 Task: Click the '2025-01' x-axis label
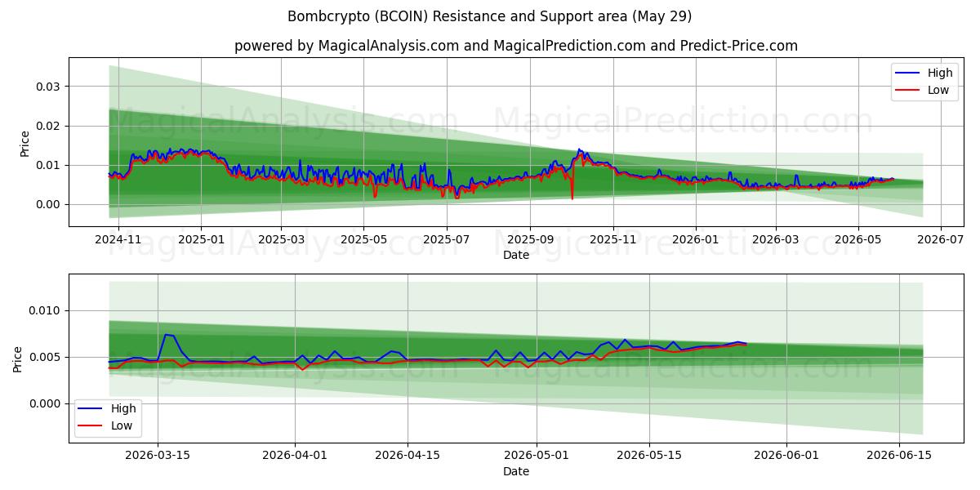coord(200,240)
